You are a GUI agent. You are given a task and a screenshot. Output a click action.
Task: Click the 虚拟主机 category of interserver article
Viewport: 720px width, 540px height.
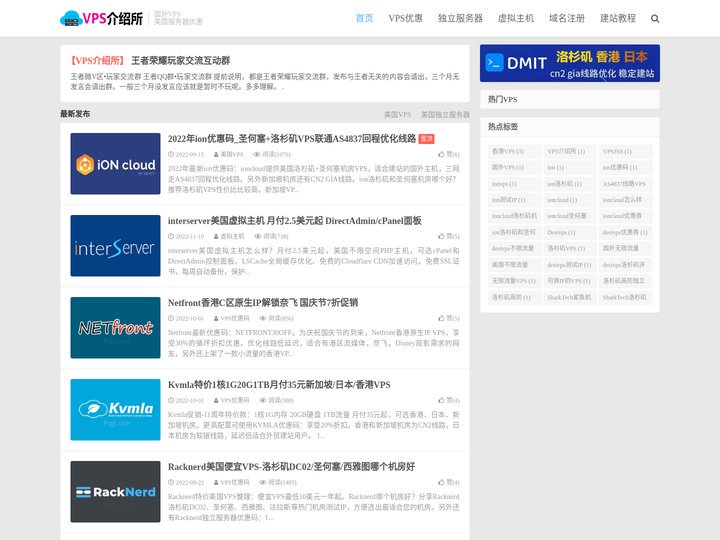tap(232, 236)
